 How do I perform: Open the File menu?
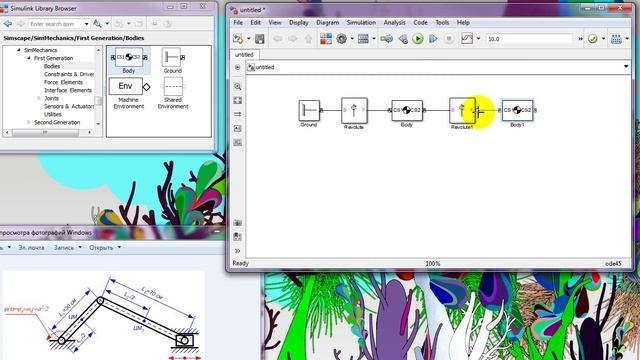[238, 22]
